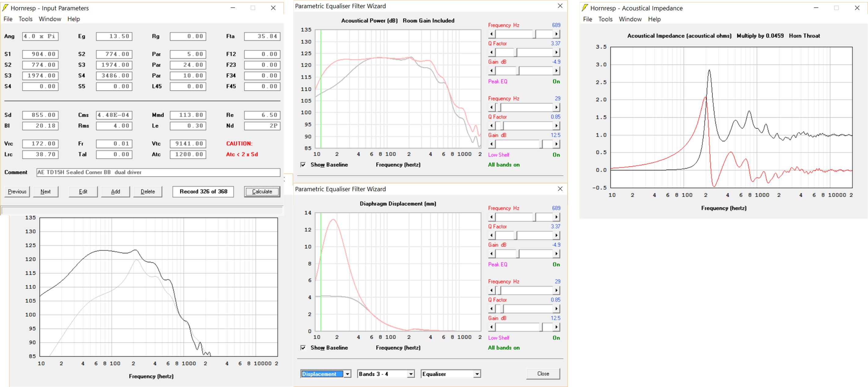The image size is (868, 387).
Task: Click Hornresp lightning icon in Input Parameters title
Action: 5,8
